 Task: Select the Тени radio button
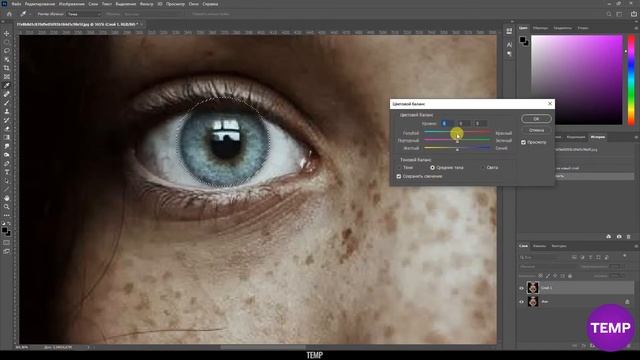[399, 167]
